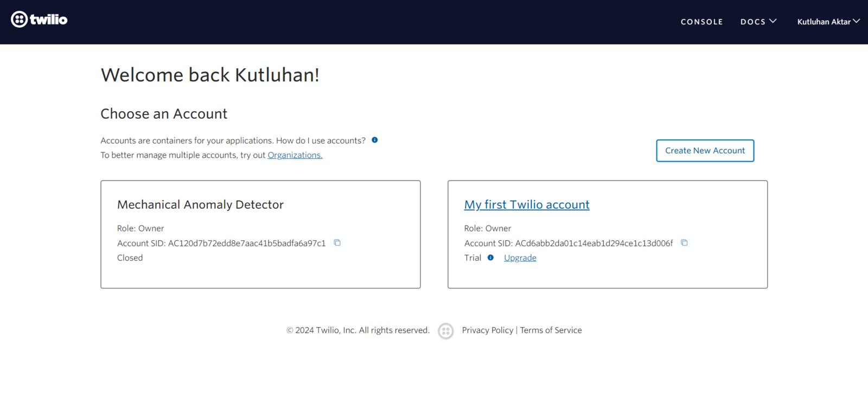The height and width of the screenshot is (410, 868).
Task: Copy Mechanical Anomaly Detector account SID
Action: click(337, 243)
